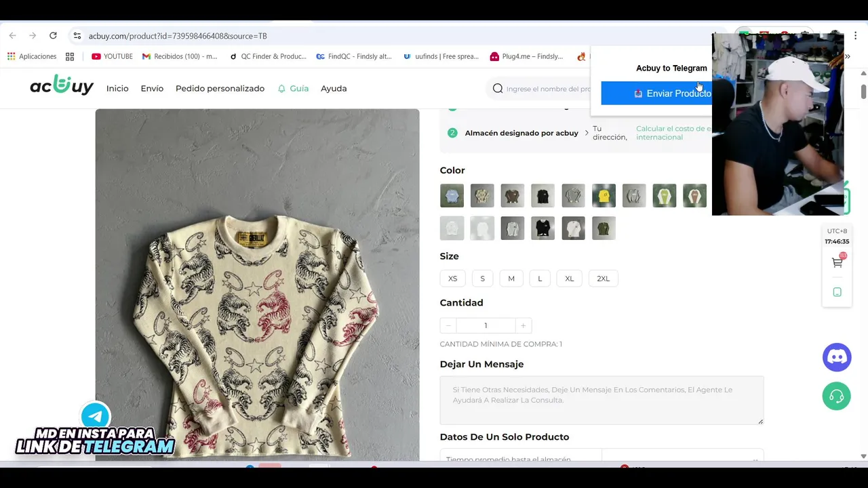Select the first faded white swatch in second row

point(452,228)
